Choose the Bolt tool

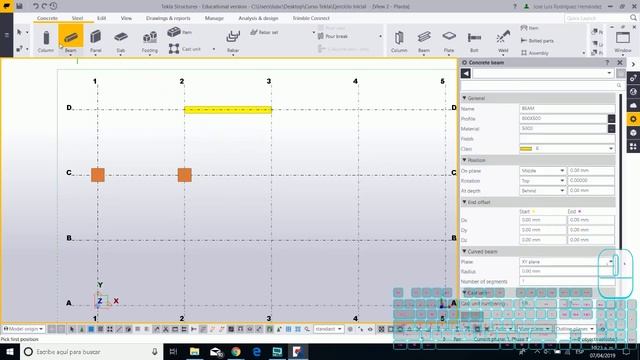pyautogui.click(x=474, y=40)
